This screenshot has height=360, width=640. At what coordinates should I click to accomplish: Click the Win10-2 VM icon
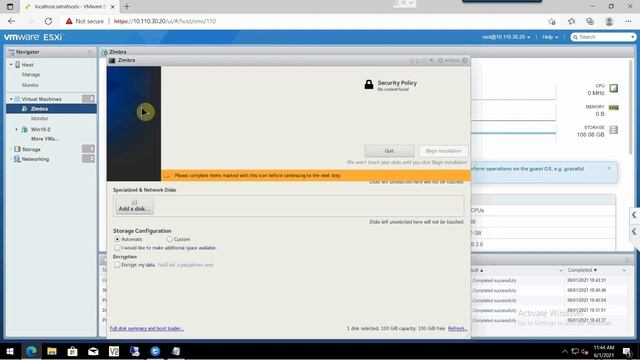click(x=24, y=129)
